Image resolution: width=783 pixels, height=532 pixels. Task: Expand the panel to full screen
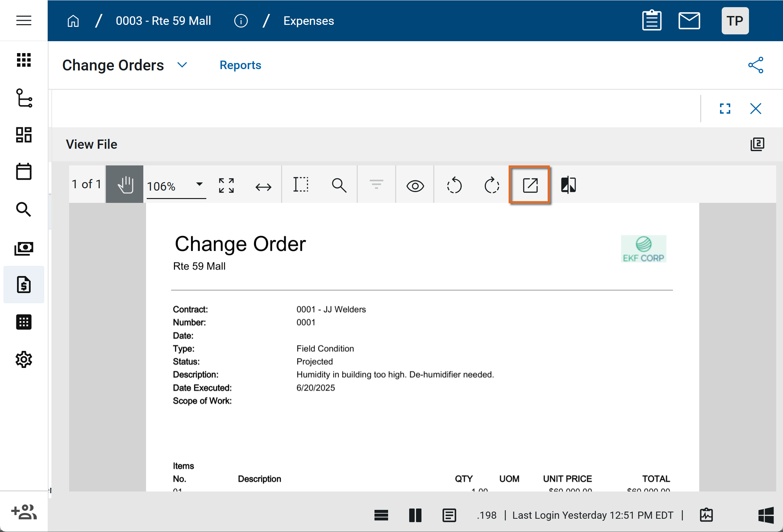pyautogui.click(x=725, y=109)
